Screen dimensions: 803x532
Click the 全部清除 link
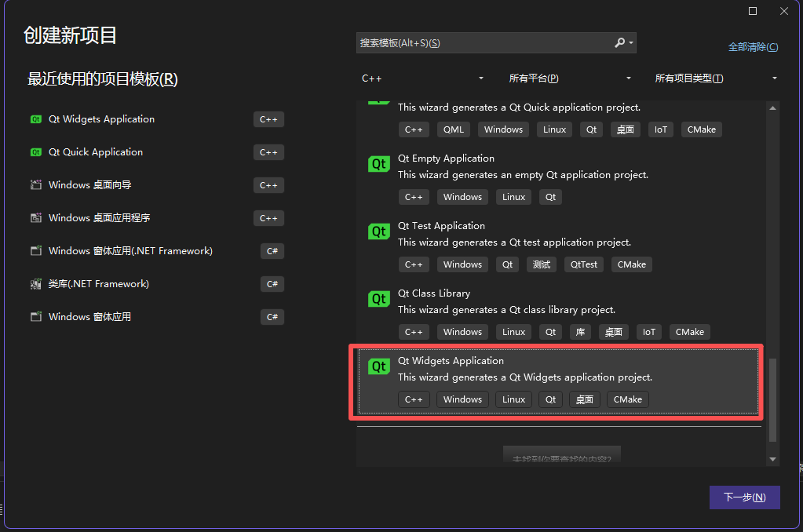(753, 46)
